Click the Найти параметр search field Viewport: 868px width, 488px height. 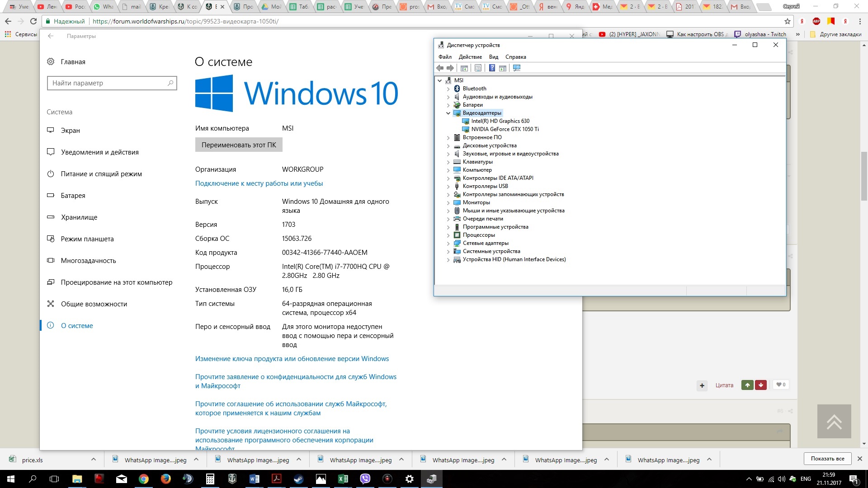(112, 83)
